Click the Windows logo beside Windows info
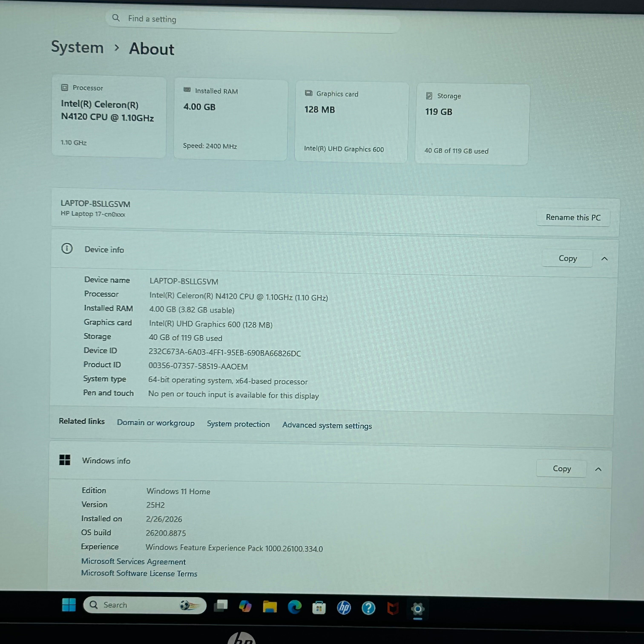 tap(65, 460)
